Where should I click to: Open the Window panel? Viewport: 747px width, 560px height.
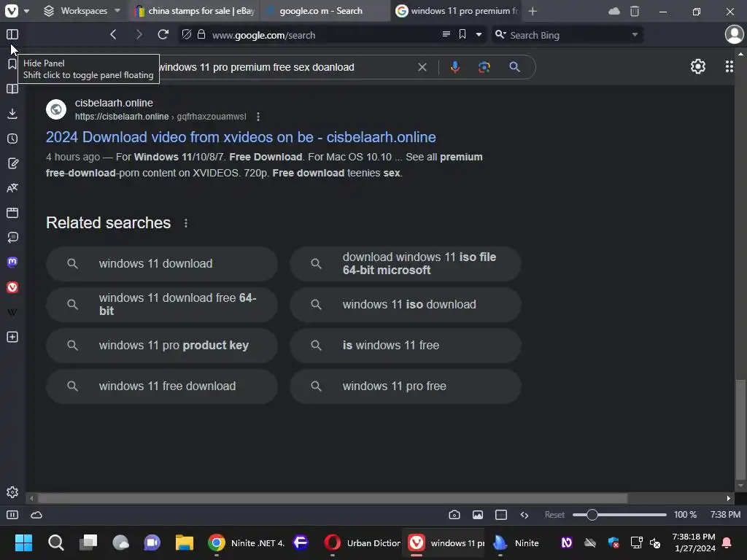tap(12, 213)
